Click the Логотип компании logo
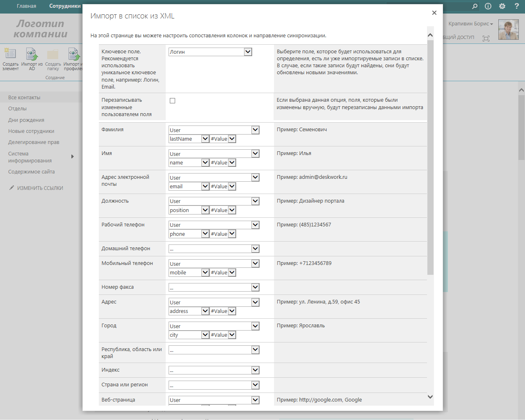525x420 pixels. tap(40, 29)
